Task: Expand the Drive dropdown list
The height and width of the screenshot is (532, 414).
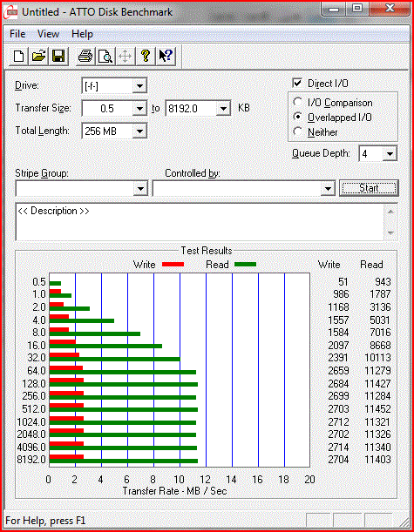Action: [x=139, y=86]
